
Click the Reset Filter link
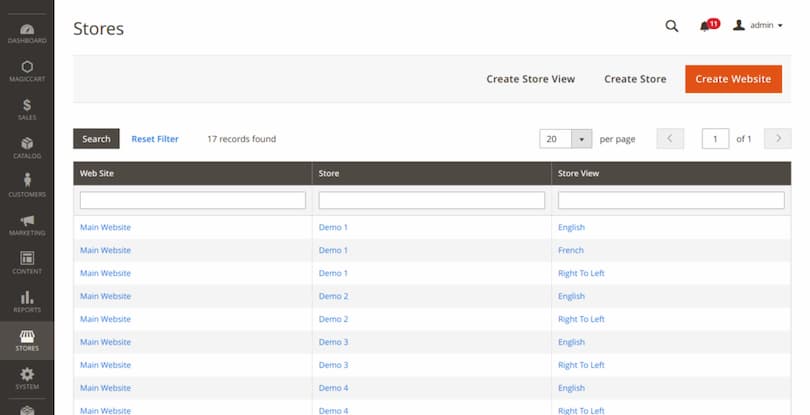[155, 139]
